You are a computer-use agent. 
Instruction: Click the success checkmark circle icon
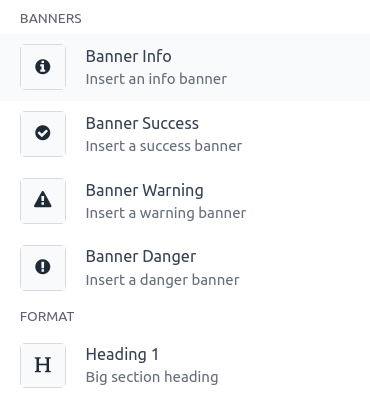pyautogui.click(x=43, y=133)
